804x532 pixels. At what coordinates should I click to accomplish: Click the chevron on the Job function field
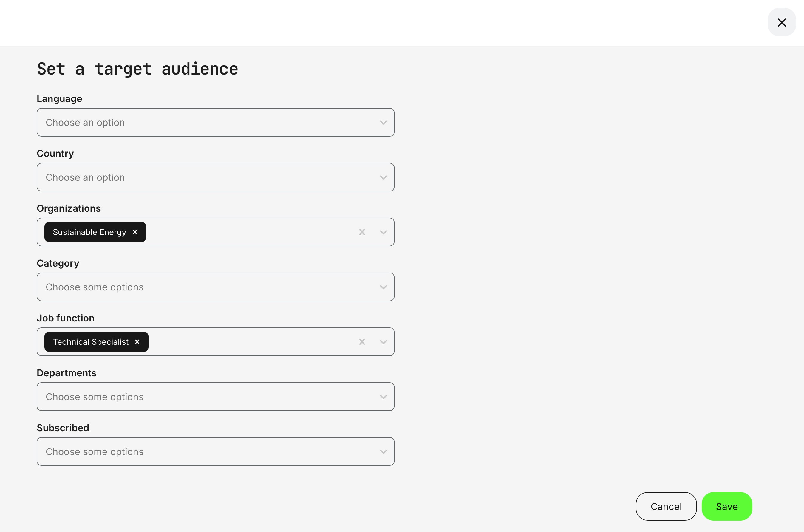(x=383, y=342)
